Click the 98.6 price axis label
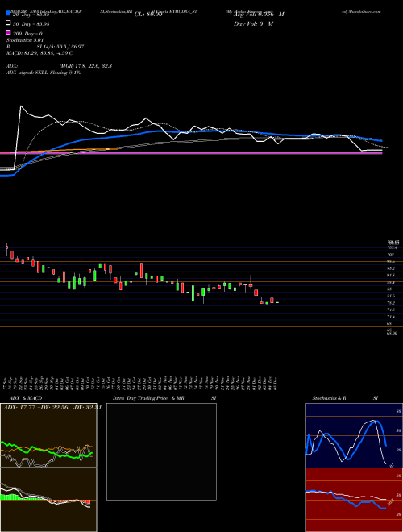 (x=391, y=262)
